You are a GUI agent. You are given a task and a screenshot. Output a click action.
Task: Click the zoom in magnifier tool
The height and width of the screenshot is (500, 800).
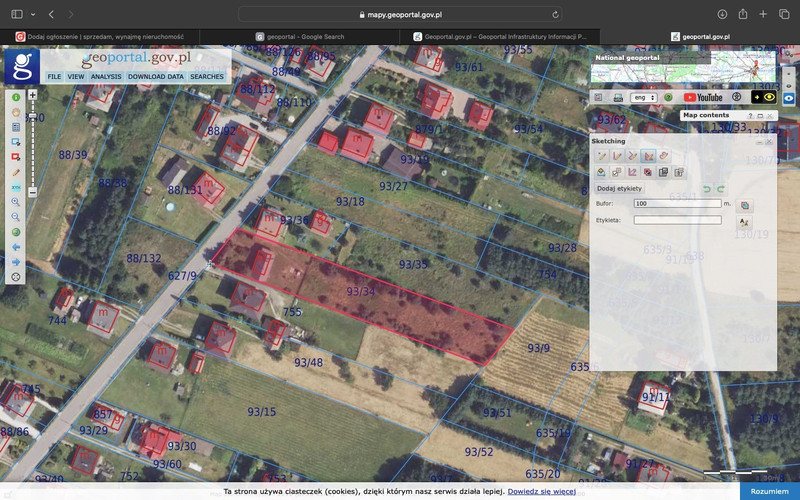16,202
